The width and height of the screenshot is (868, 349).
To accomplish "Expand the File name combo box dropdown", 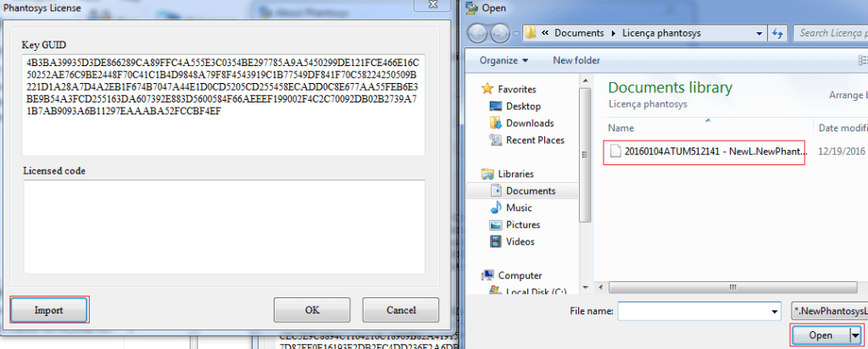I will tap(775, 312).
